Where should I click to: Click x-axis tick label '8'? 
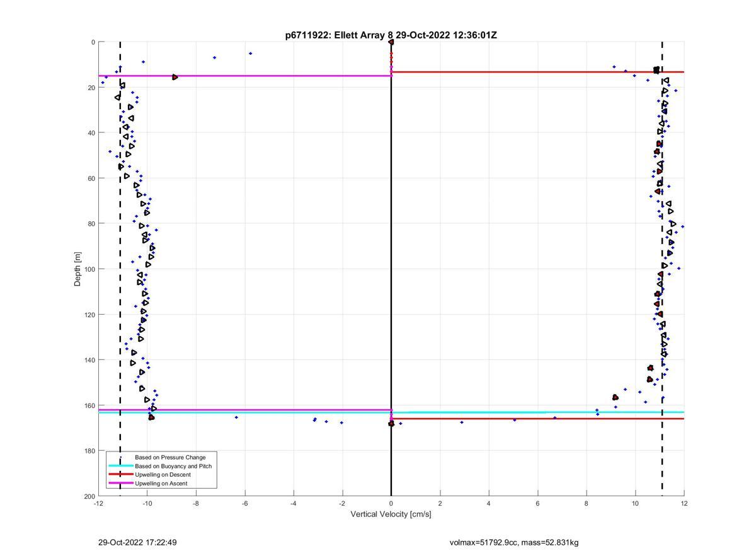[x=587, y=503]
